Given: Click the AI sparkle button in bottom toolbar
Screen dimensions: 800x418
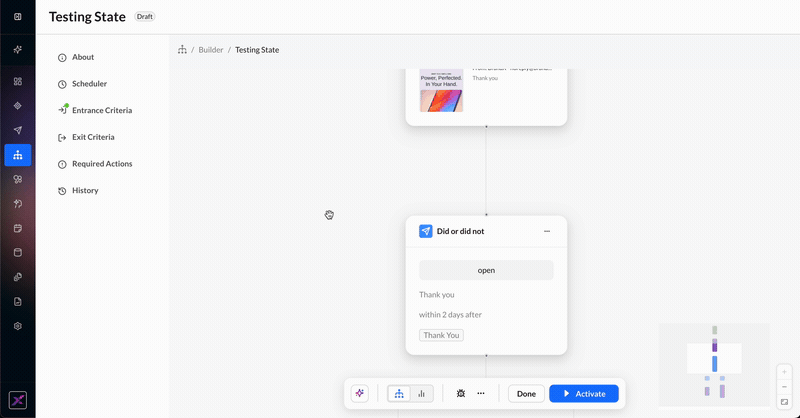Looking at the screenshot, I should pos(360,394).
